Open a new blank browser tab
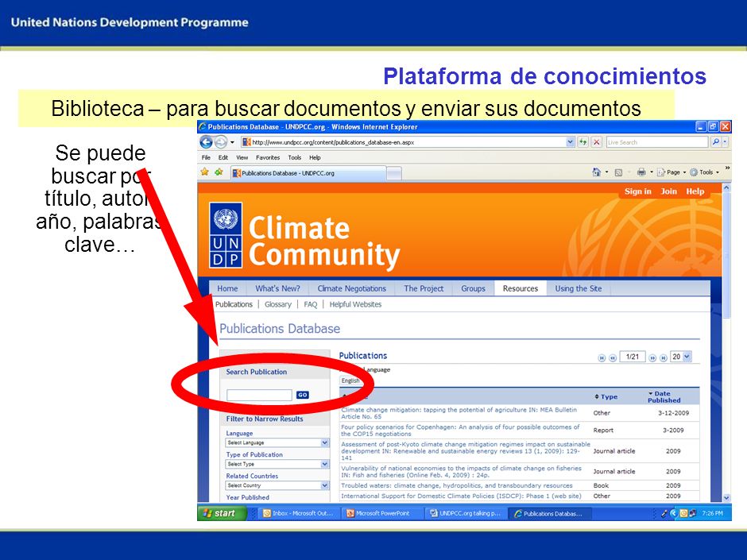 (394, 173)
